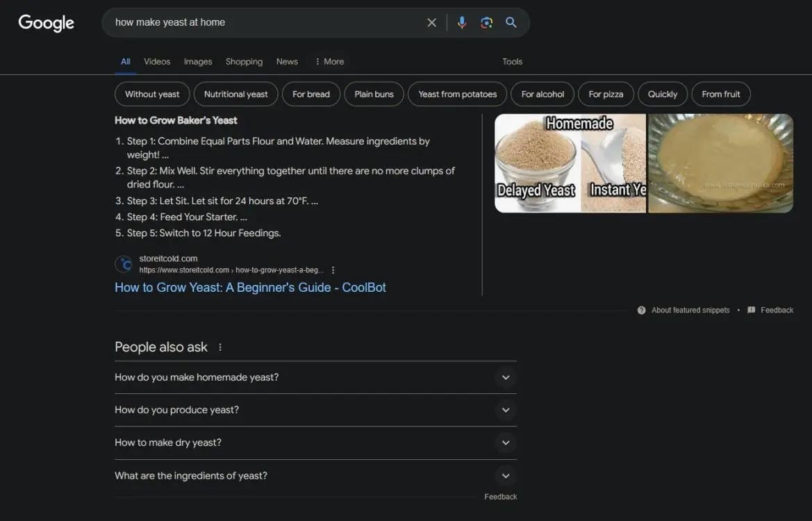Click the Feedback link below featured snippet
Screen dimensions: 812x521
point(777,310)
